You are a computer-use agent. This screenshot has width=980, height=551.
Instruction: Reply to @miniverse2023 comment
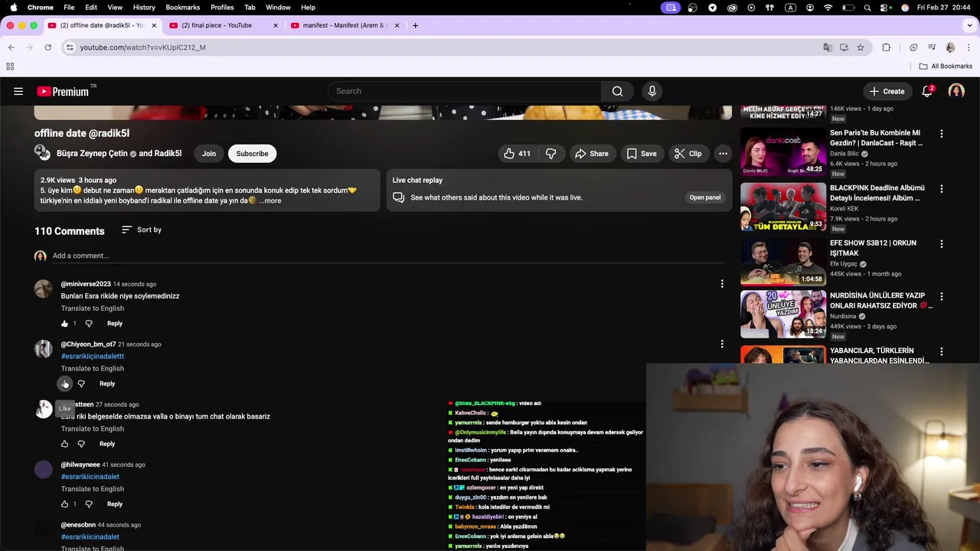pyautogui.click(x=115, y=324)
